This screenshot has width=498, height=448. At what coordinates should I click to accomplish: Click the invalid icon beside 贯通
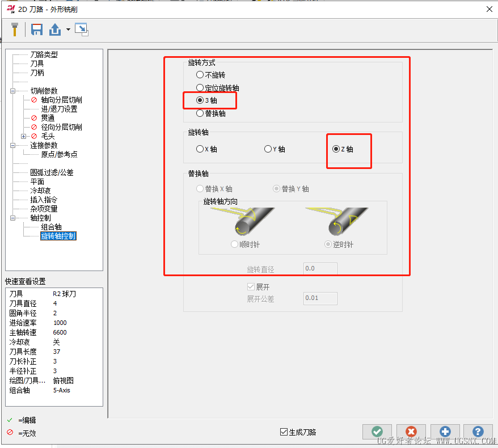[x=34, y=118]
